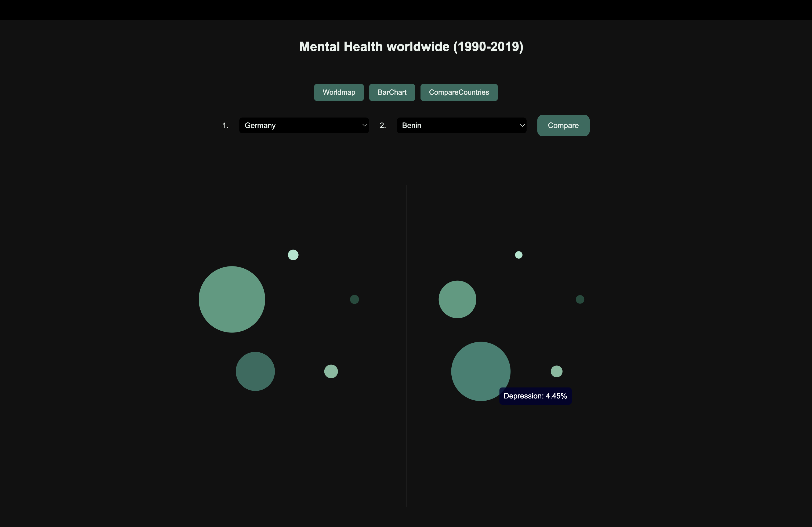Open the CompareCountries view
The image size is (812, 527).
coord(459,92)
